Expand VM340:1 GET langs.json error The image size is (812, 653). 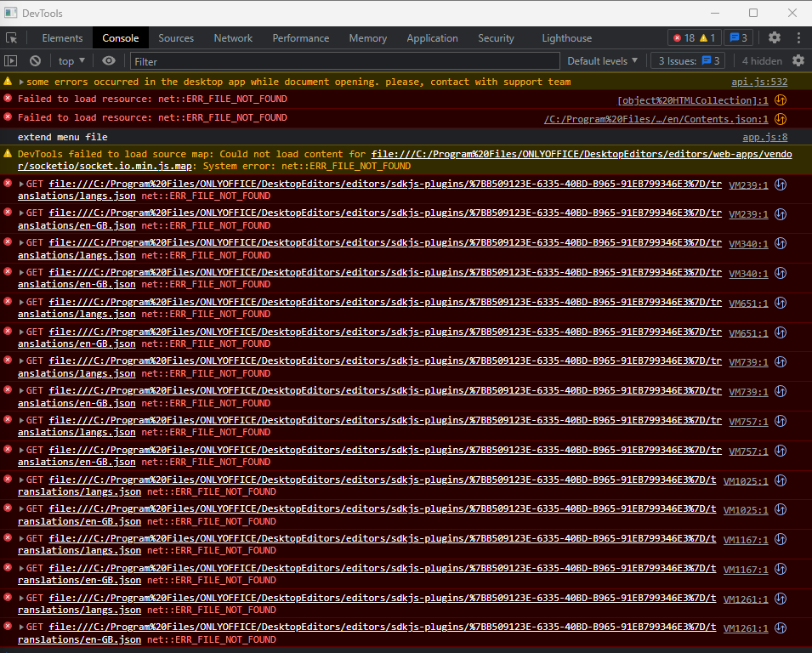(x=21, y=242)
